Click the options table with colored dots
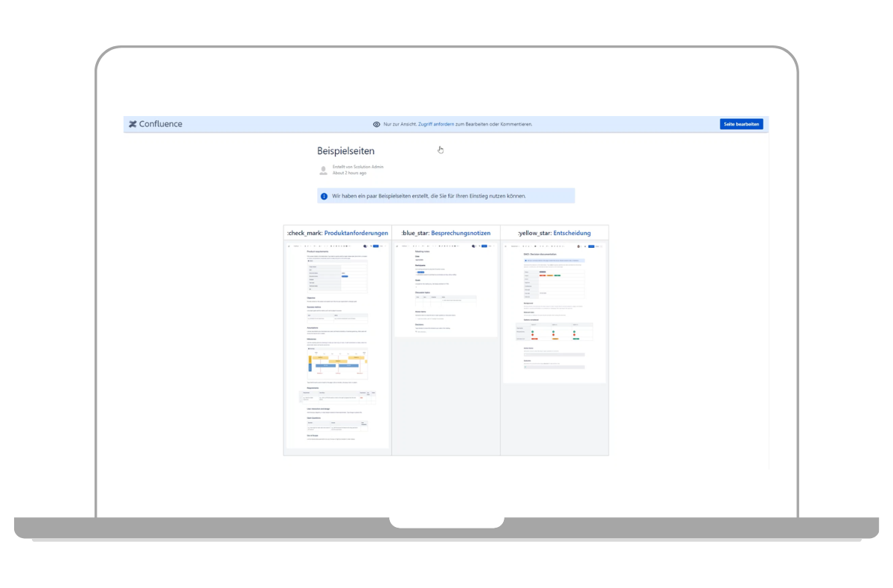Screen dimensions: 893x588 coord(554,332)
